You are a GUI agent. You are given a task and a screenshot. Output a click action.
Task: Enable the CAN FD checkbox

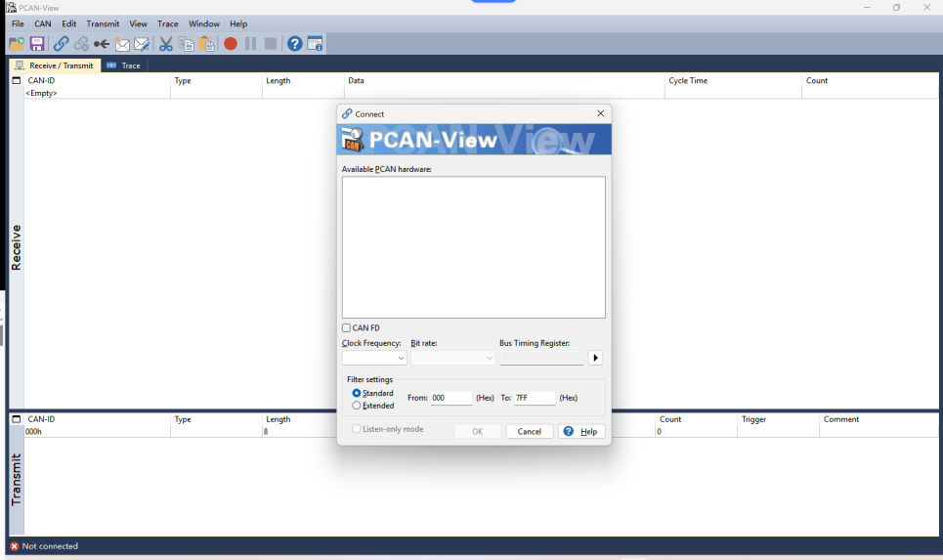pos(346,327)
